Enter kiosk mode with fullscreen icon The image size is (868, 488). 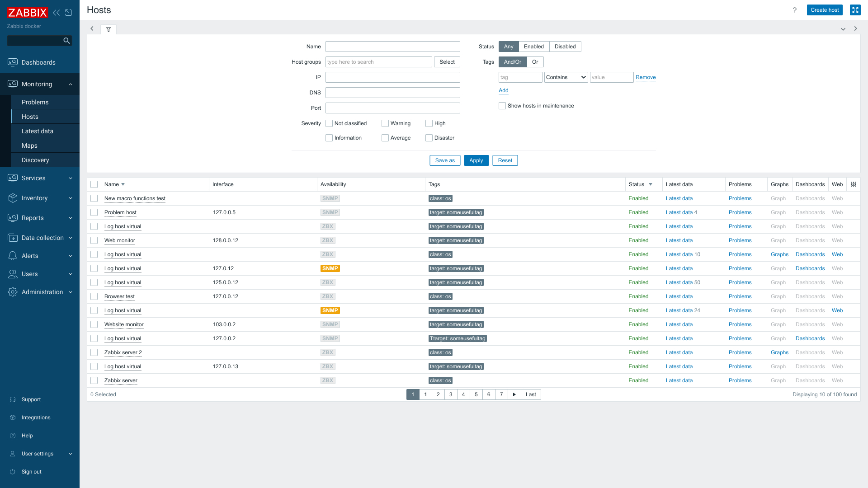855,10
